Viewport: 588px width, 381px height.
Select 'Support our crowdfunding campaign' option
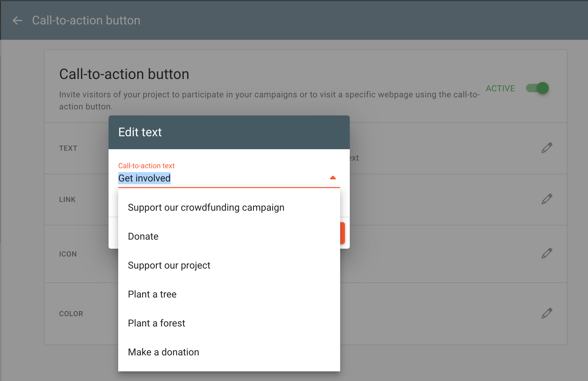point(206,207)
